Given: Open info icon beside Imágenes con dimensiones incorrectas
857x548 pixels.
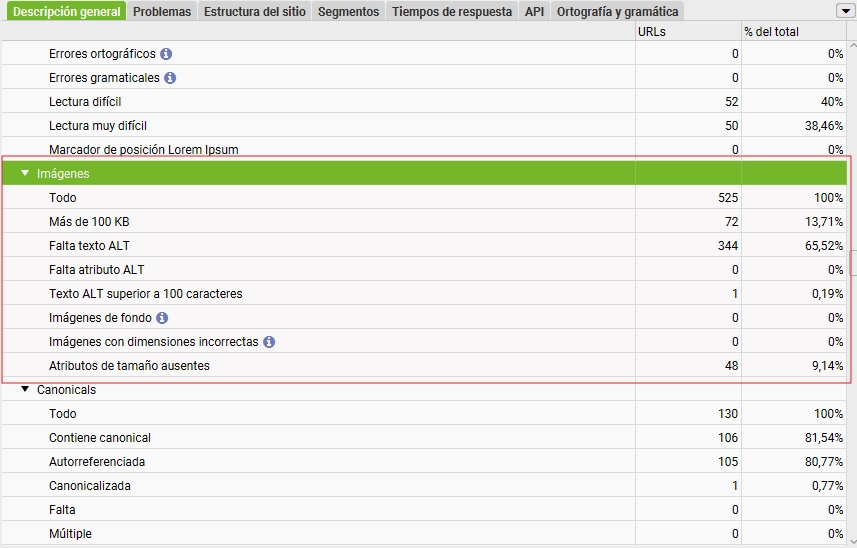Looking at the screenshot, I should coord(269,342).
